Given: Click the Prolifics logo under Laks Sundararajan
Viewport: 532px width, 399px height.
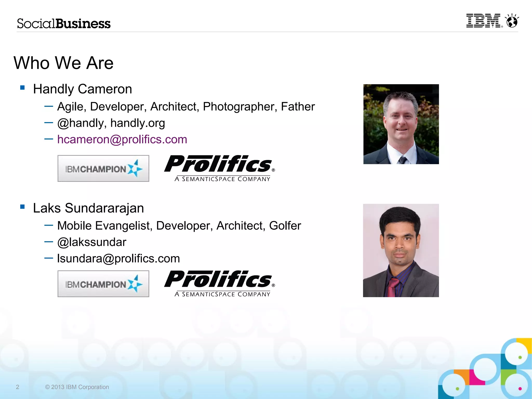Looking at the screenshot, I should coord(220,283).
